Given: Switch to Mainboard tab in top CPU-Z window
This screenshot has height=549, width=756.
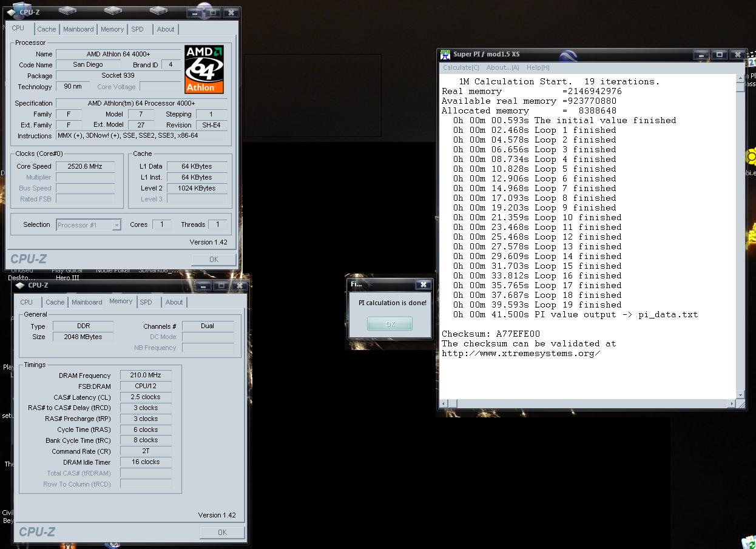Looking at the screenshot, I should pos(78,29).
